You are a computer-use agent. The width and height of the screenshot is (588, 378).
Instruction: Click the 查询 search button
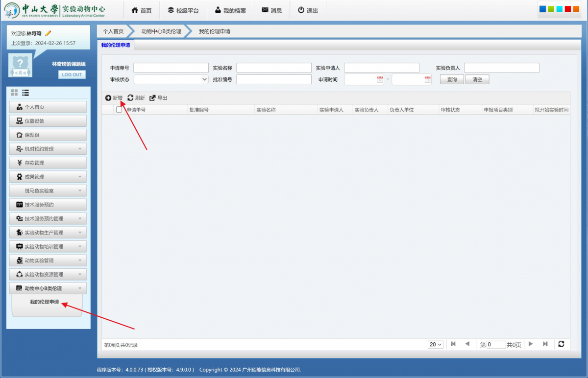[452, 79]
